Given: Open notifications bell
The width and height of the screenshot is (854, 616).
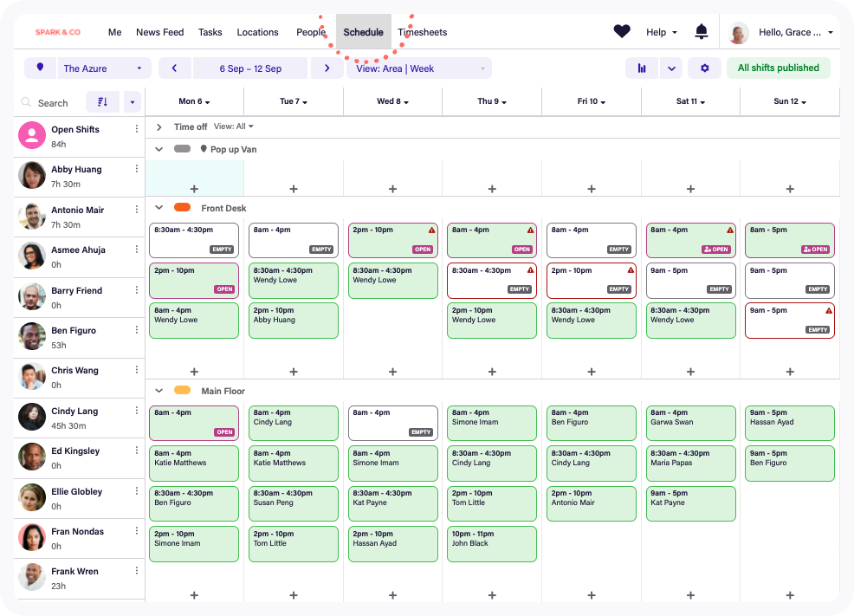Looking at the screenshot, I should (x=702, y=31).
